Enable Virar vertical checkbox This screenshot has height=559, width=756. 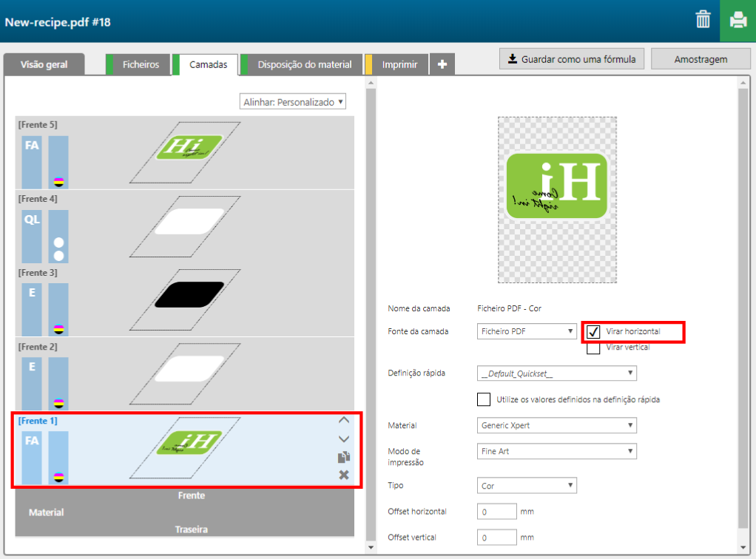point(593,348)
